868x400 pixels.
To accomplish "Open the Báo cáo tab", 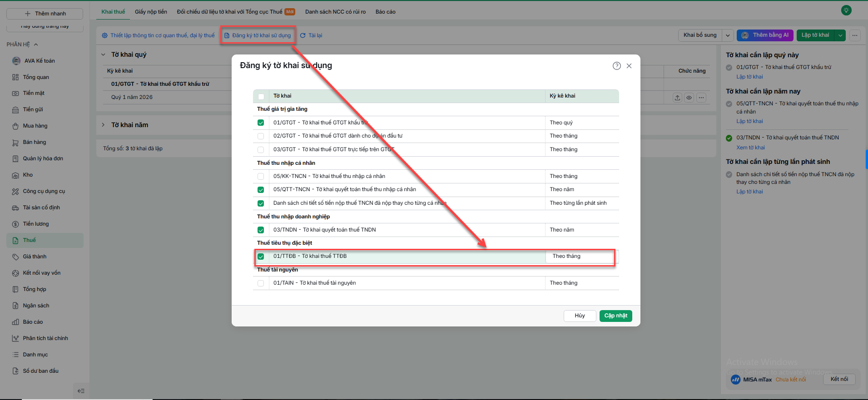I will 385,12.
